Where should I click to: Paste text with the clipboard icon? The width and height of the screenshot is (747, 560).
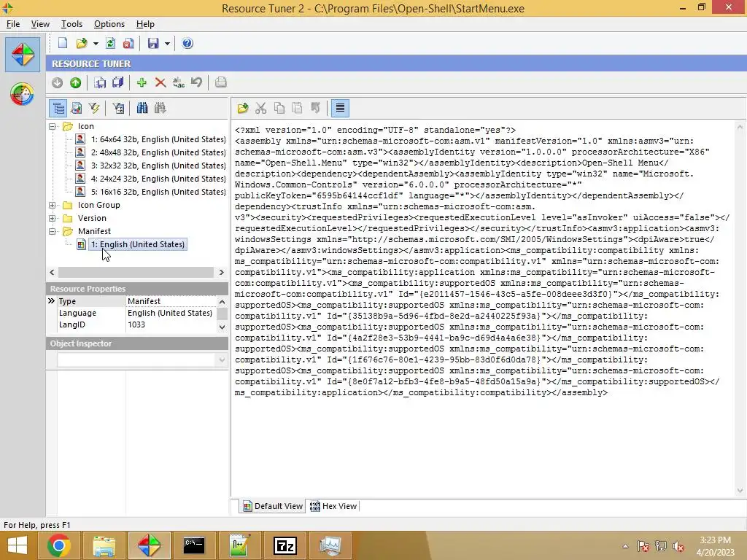coord(298,108)
